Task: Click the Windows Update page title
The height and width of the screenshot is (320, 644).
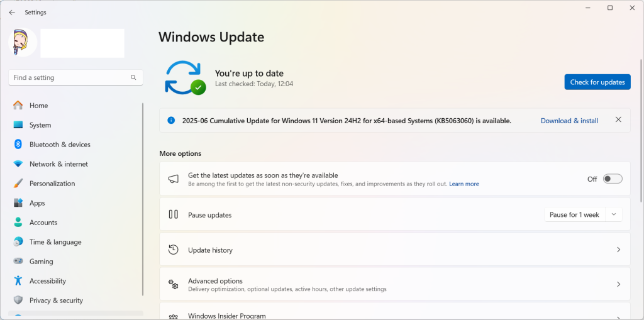Action: 211,37
